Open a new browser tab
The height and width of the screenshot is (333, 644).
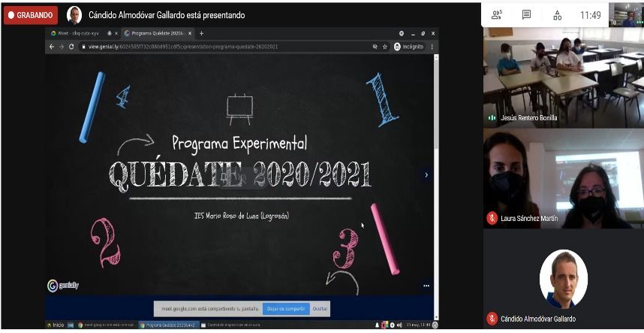[201, 33]
